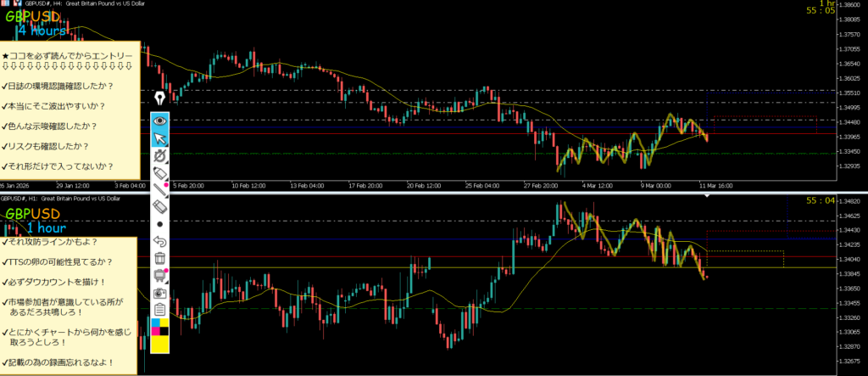This screenshot has width=868, height=376.
Task: Click the chart shift triangle marker on H1 chart
Action: tap(708, 196)
